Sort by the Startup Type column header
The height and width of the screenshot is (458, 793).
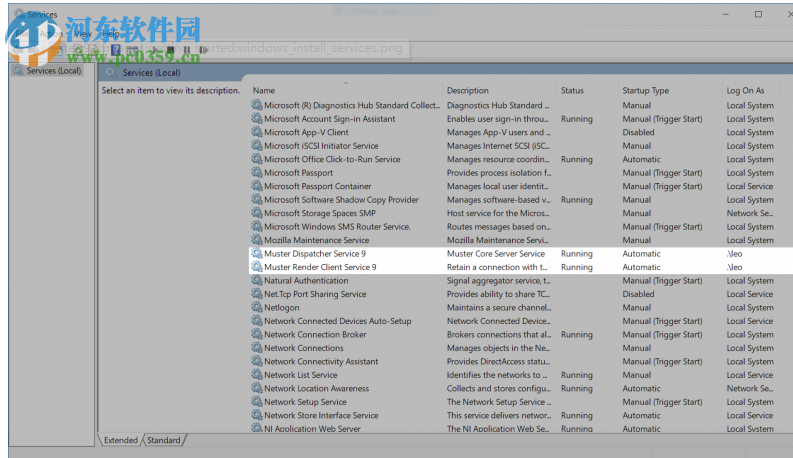645,90
